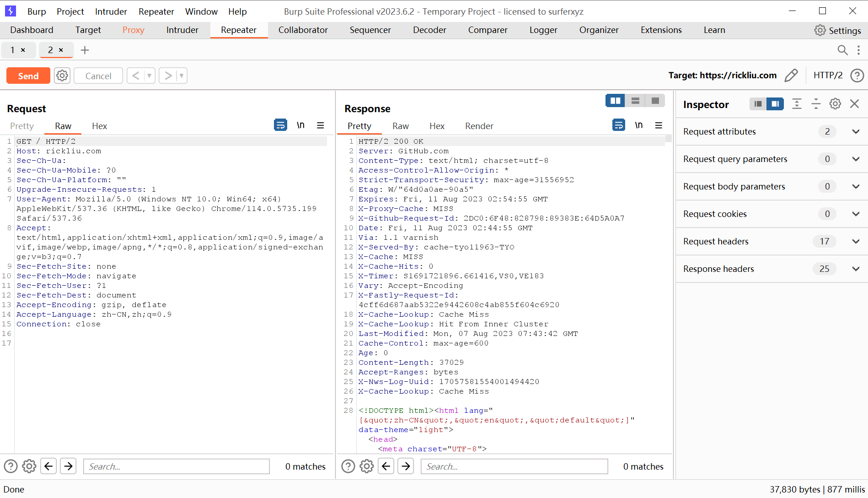This screenshot has height=498, width=868.
Task: Click the Repeater search magnifier icon
Action: point(842,50)
